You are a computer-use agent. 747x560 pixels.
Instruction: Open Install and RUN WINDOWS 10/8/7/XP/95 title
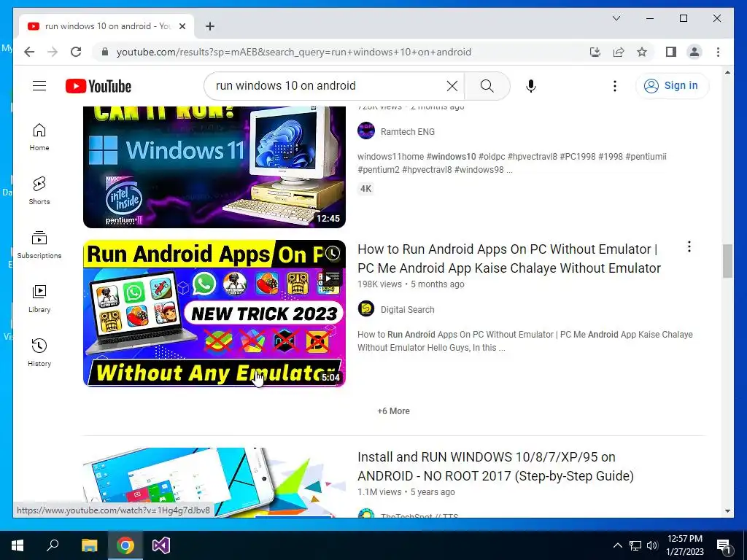(x=495, y=466)
